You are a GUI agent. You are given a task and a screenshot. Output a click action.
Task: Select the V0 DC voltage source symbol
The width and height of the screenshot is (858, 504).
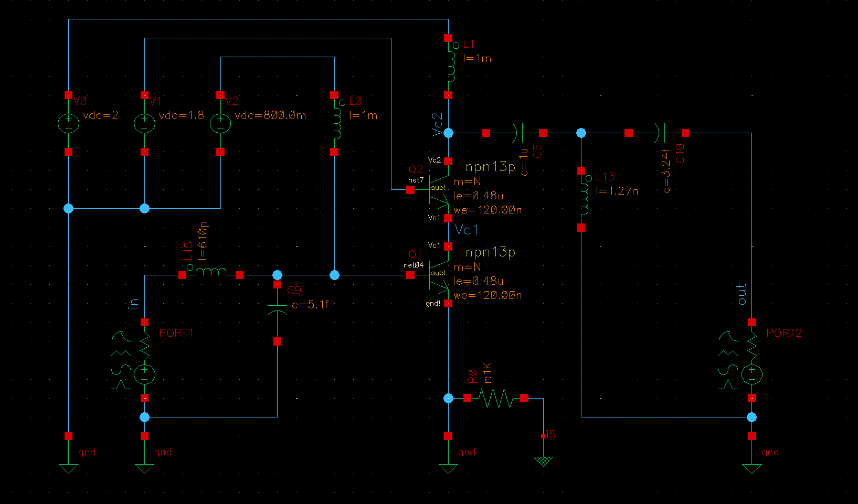(68, 123)
